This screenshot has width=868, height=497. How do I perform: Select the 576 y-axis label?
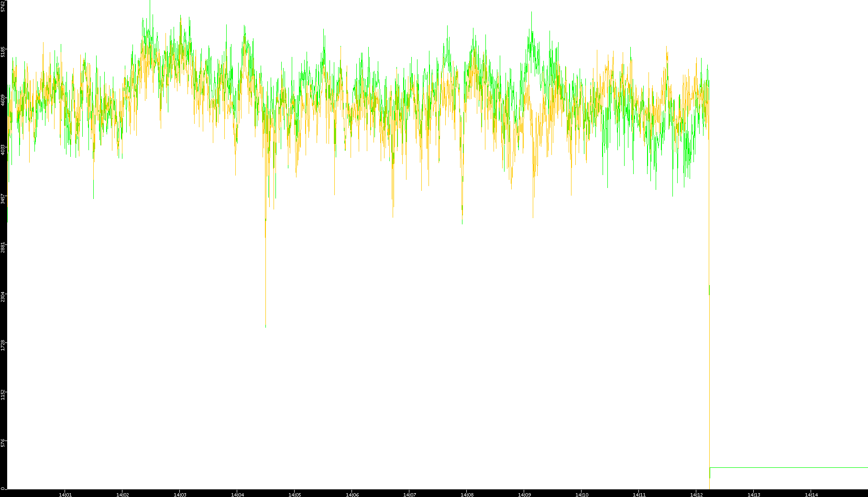3,443
